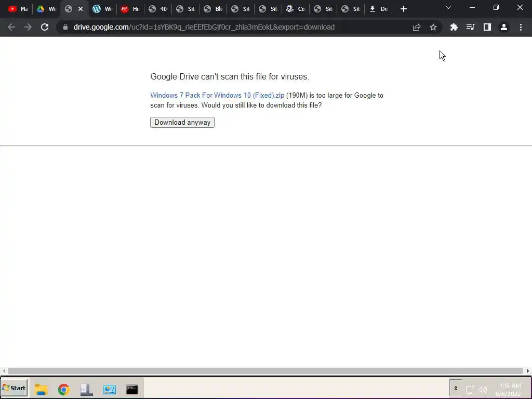This screenshot has height=399, width=532.
Task: Reload the current page
Action: pyautogui.click(x=45, y=27)
